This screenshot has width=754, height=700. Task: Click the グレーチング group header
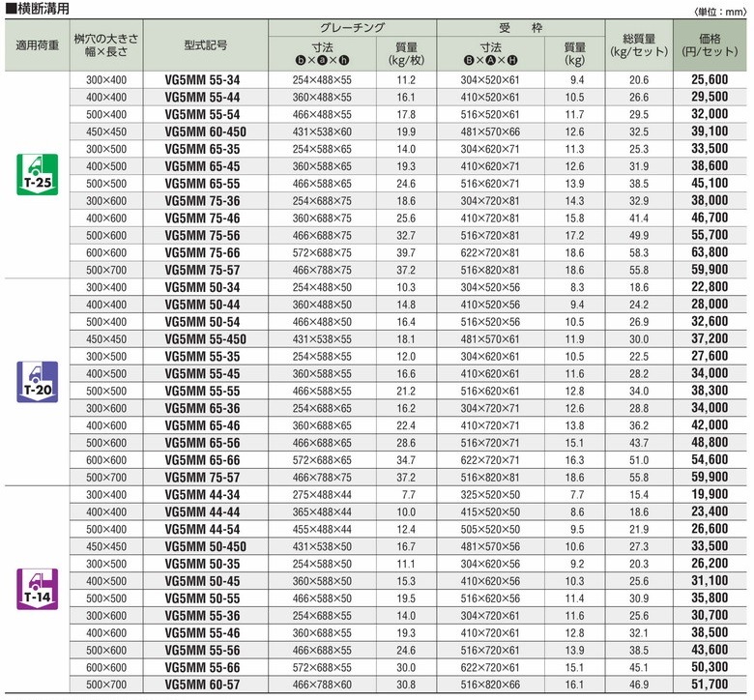[352, 29]
